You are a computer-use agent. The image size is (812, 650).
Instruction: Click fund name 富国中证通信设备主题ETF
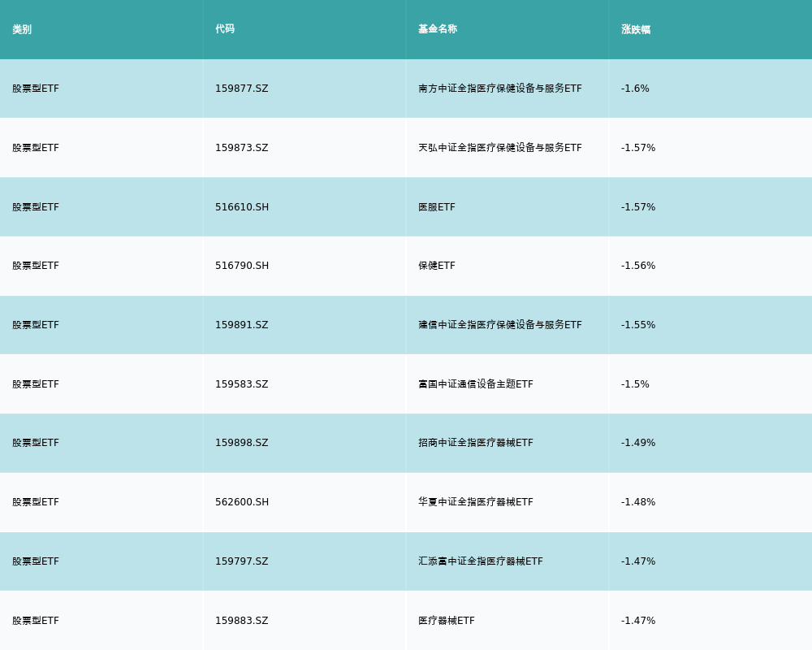pos(475,384)
